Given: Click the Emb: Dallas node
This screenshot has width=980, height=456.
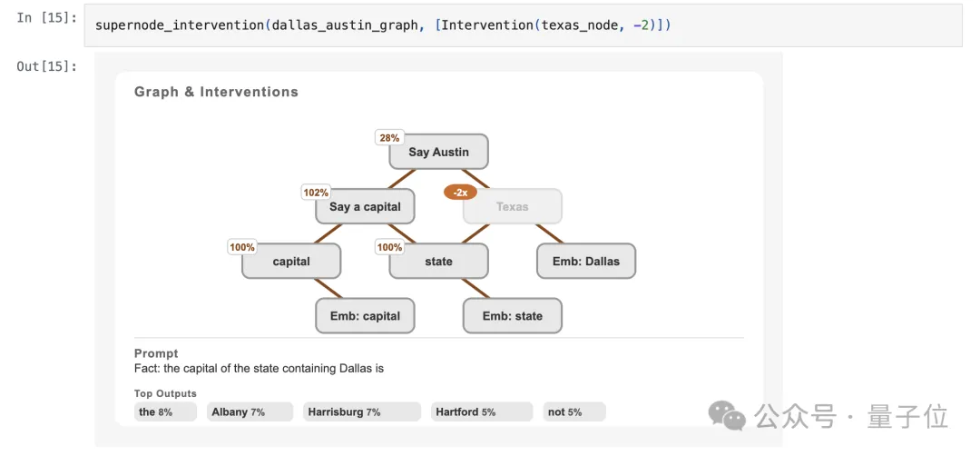Looking at the screenshot, I should point(585,262).
